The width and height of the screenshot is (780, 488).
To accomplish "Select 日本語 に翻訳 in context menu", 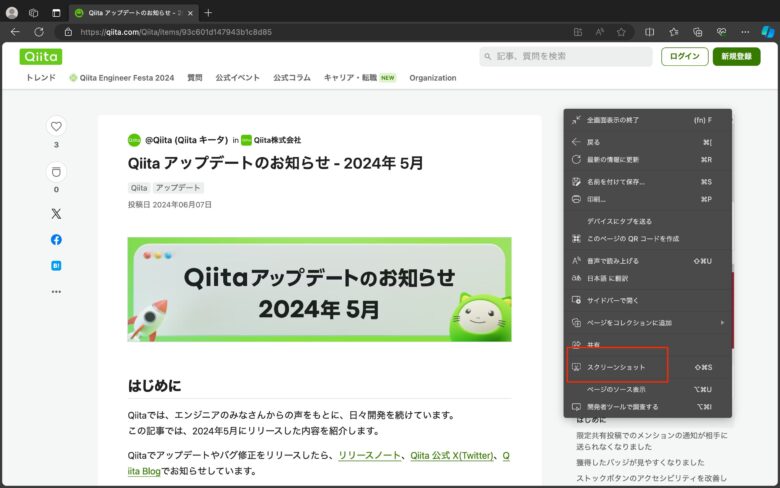I will pos(647,279).
